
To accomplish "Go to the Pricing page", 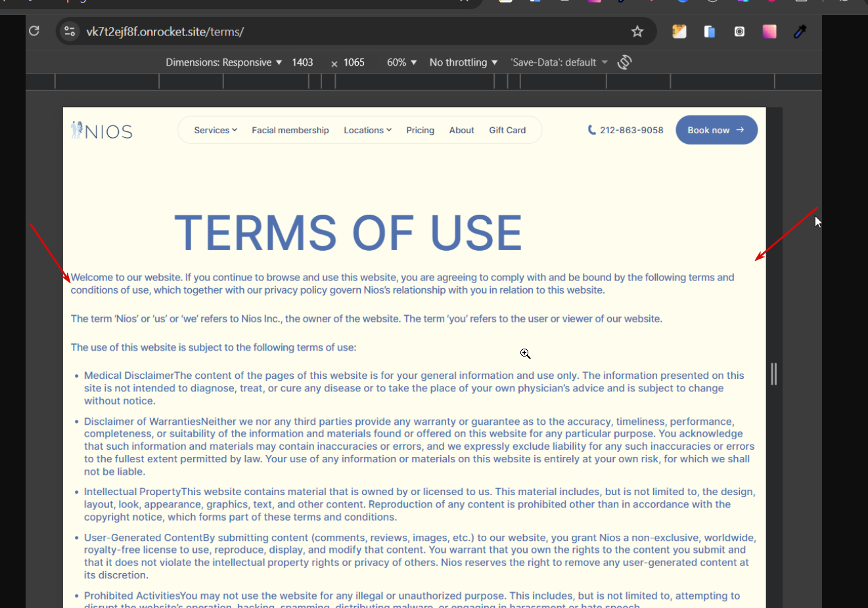I will tap(420, 130).
